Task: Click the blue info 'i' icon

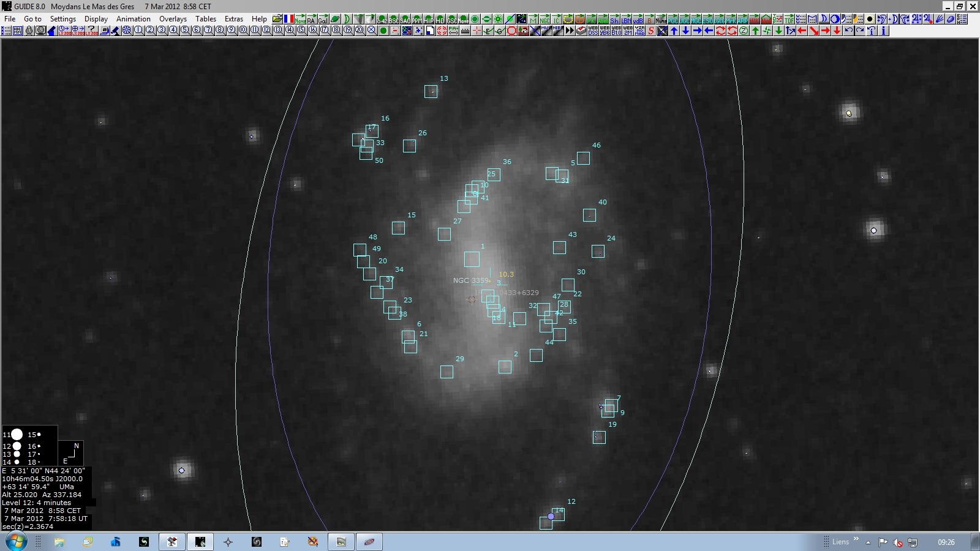Action: click(x=883, y=30)
